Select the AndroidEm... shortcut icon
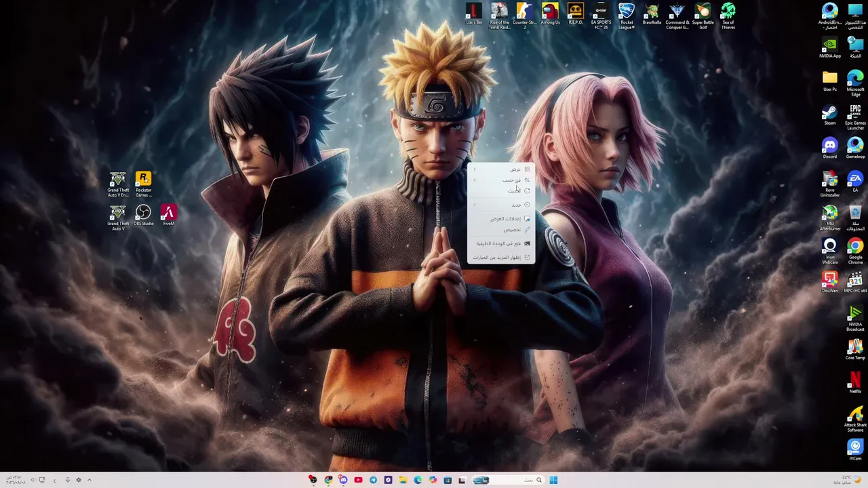Screen dimensions: 868x488 (830, 16)
